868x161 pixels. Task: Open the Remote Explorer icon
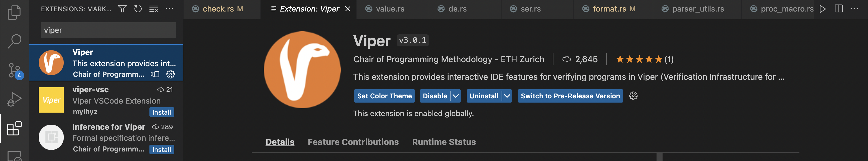click(x=14, y=156)
